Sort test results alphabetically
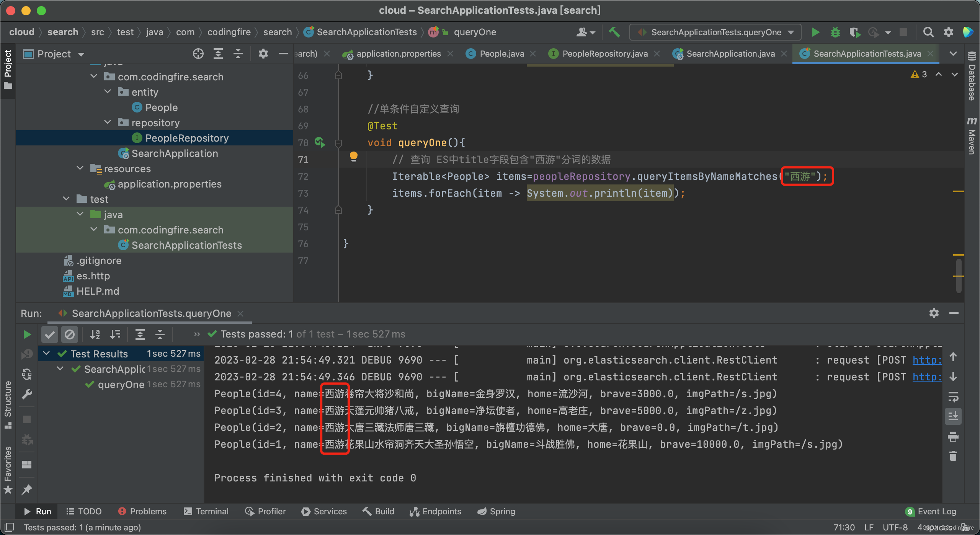Viewport: 980px width, 535px height. point(95,334)
